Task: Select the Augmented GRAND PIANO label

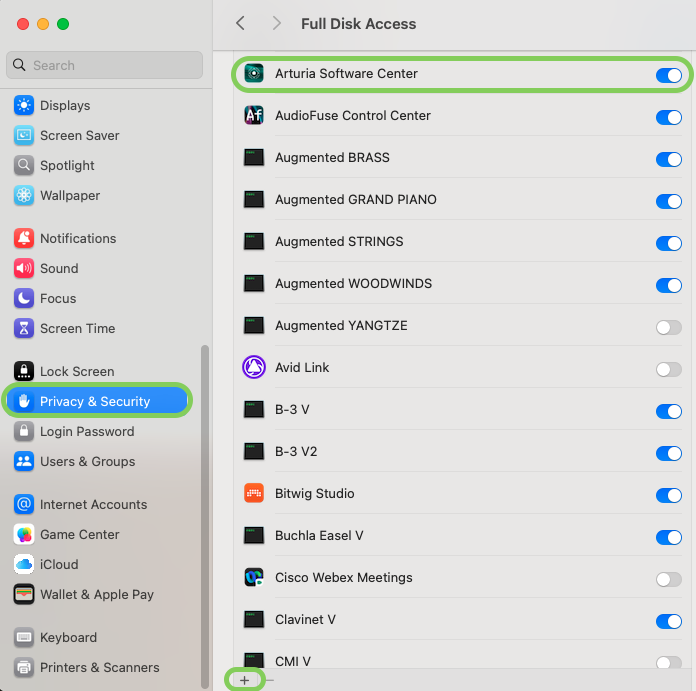Action: coord(356,199)
